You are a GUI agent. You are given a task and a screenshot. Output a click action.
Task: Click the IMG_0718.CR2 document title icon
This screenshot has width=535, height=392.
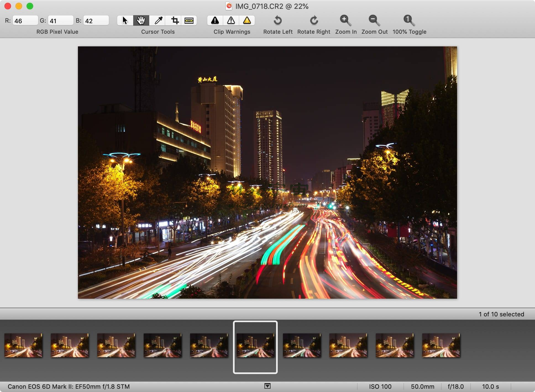coord(229,6)
